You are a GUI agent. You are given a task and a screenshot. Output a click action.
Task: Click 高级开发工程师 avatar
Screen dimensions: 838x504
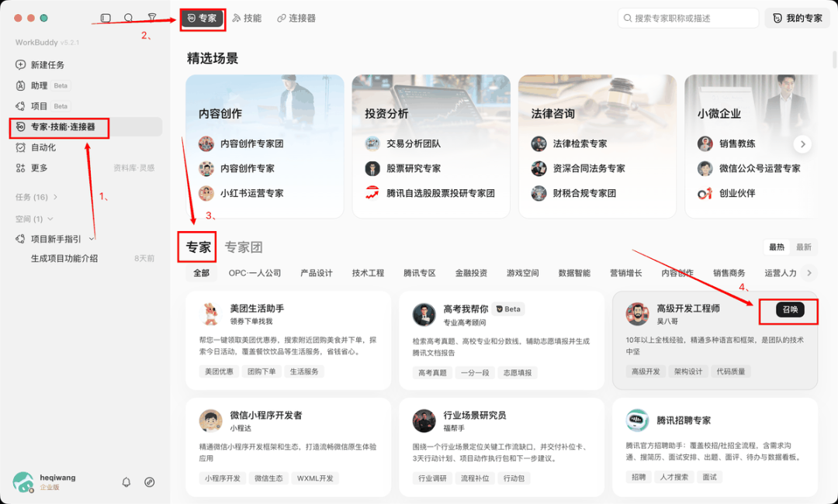tap(637, 314)
